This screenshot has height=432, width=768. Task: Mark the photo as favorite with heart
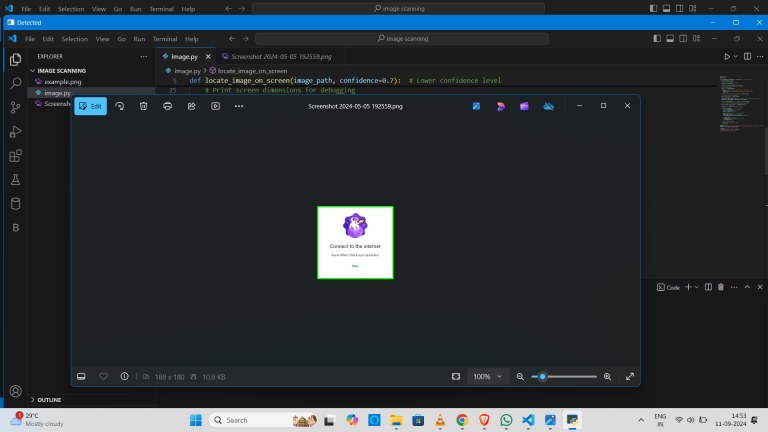(103, 376)
